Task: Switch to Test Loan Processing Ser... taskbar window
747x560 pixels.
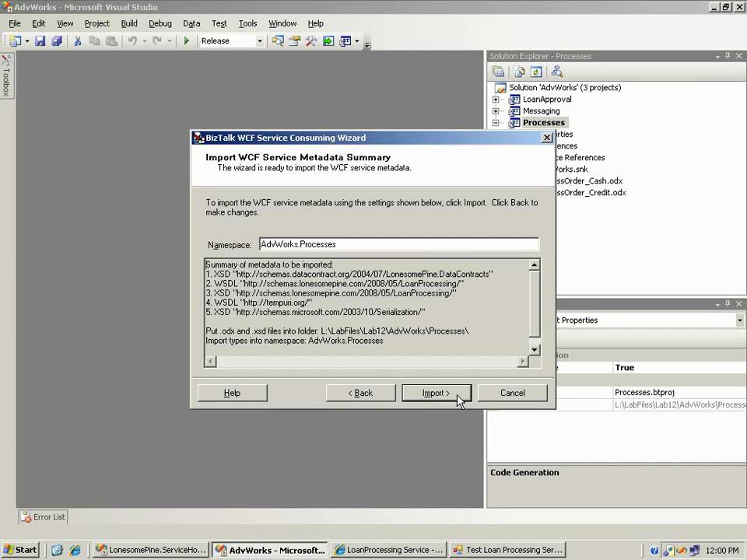Action: click(x=508, y=550)
